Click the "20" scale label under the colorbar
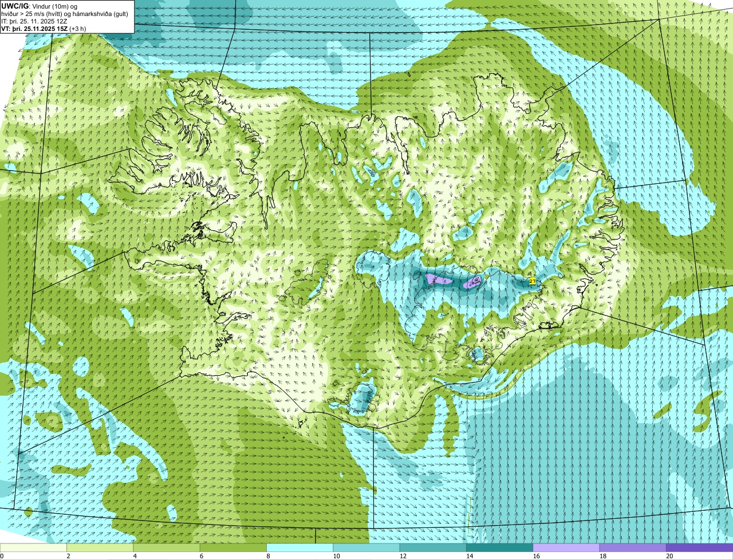The width and height of the screenshot is (733, 560). click(x=669, y=556)
